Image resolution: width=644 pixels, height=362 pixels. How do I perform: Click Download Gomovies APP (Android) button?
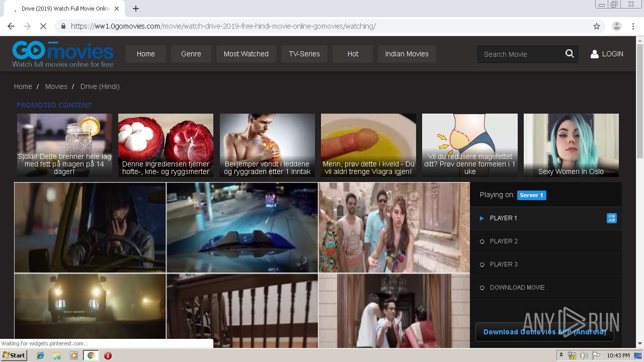[544, 332]
